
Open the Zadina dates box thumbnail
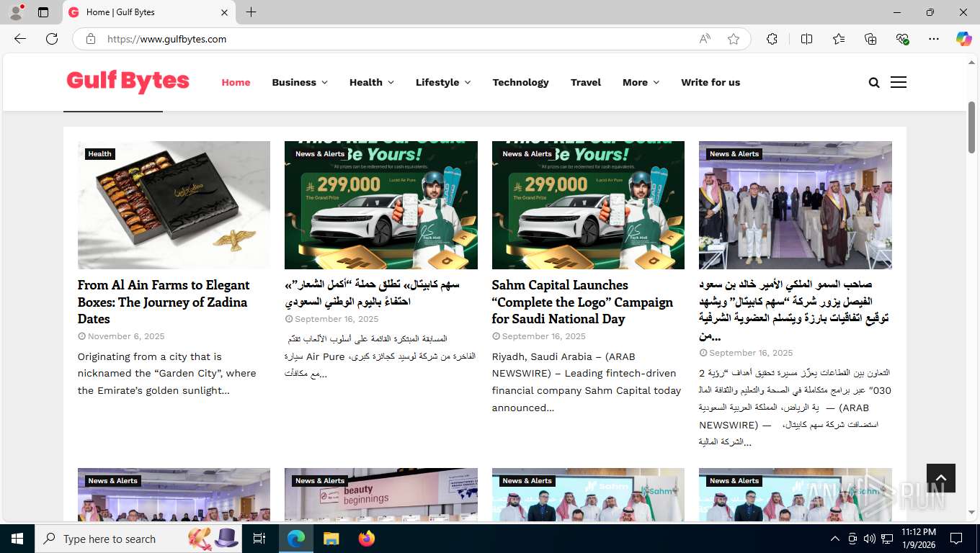[x=174, y=205]
